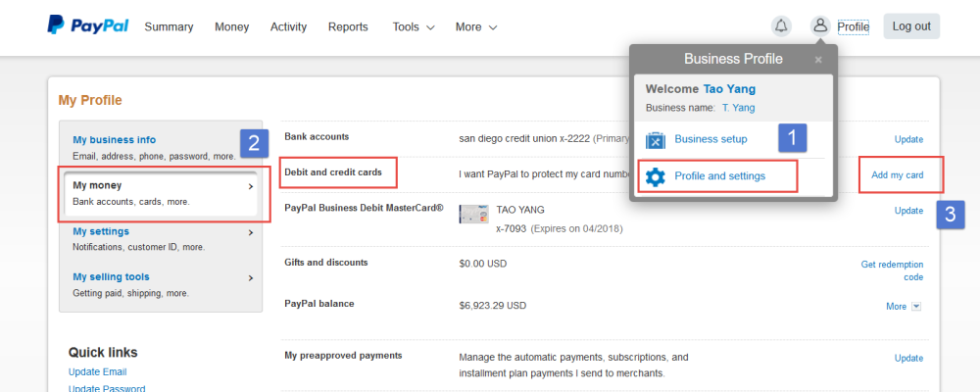
Task: Open the Activity tab
Action: 289,26
